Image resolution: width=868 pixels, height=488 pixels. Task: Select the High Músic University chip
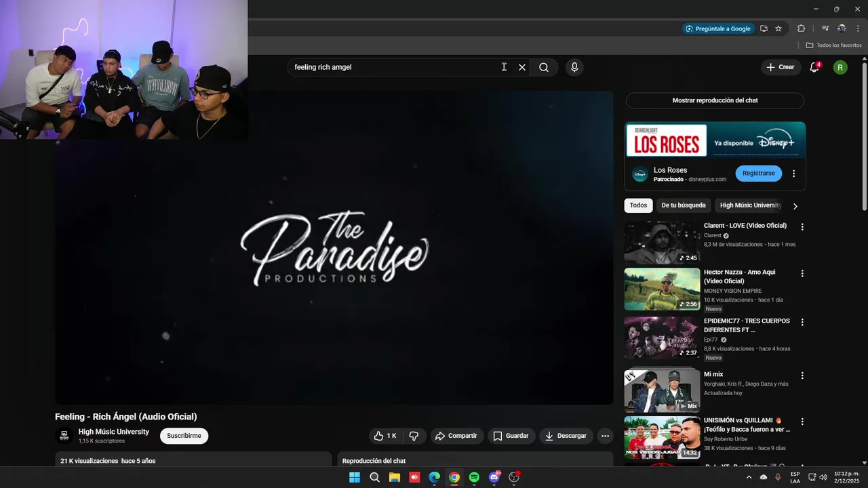pyautogui.click(x=750, y=205)
